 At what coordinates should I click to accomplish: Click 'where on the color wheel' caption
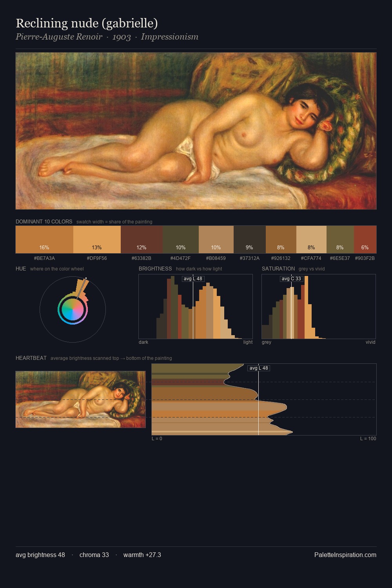[x=57, y=269]
